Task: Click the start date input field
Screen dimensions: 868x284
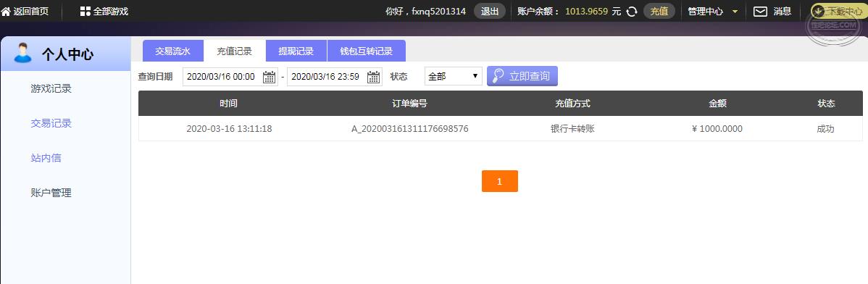Action: 222,76
